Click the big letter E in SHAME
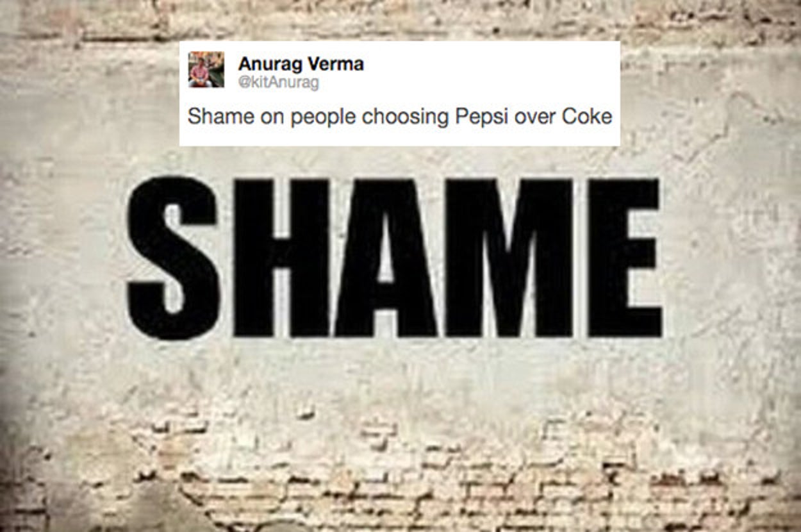Screen dimensions: 801x532 [625, 258]
